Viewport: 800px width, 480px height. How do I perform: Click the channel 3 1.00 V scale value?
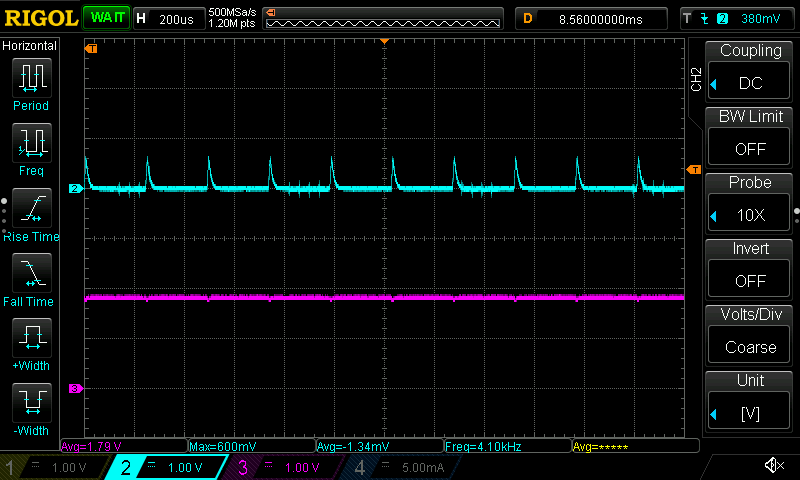tap(302, 467)
